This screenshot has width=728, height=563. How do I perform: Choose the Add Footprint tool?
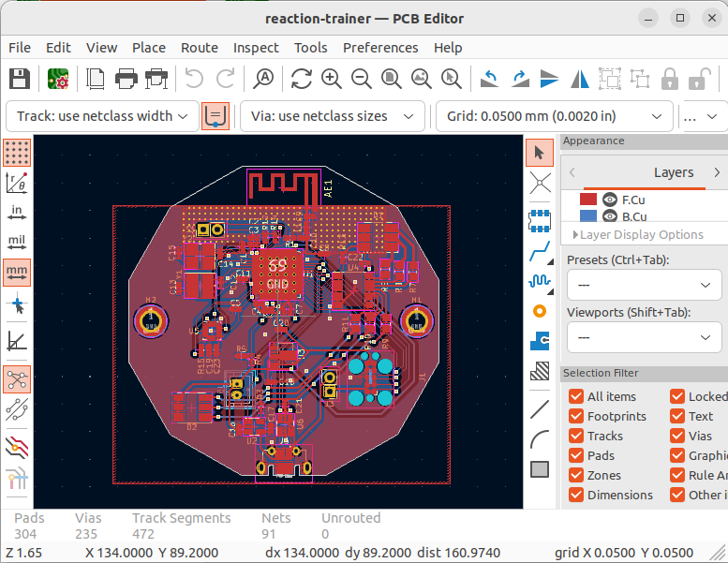(x=540, y=220)
